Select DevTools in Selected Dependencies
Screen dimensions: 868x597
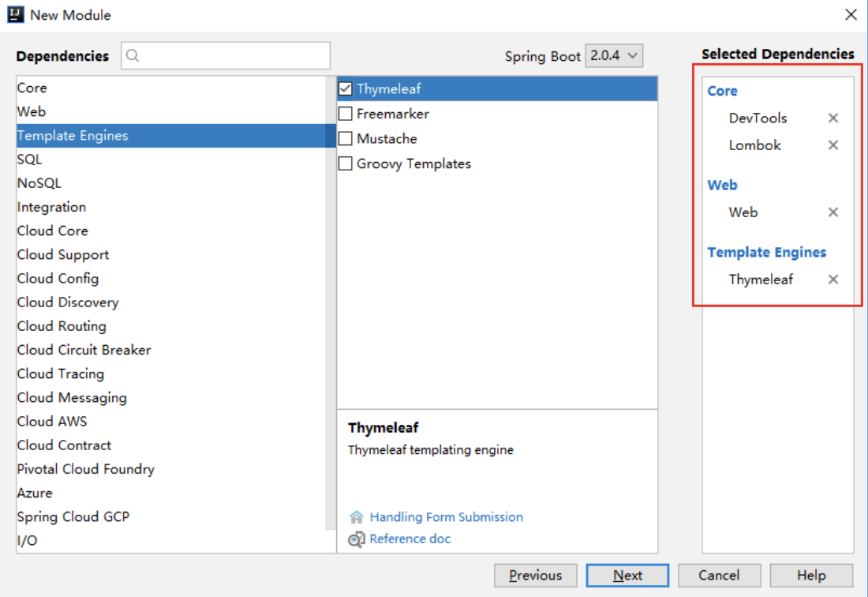click(758, 118)
